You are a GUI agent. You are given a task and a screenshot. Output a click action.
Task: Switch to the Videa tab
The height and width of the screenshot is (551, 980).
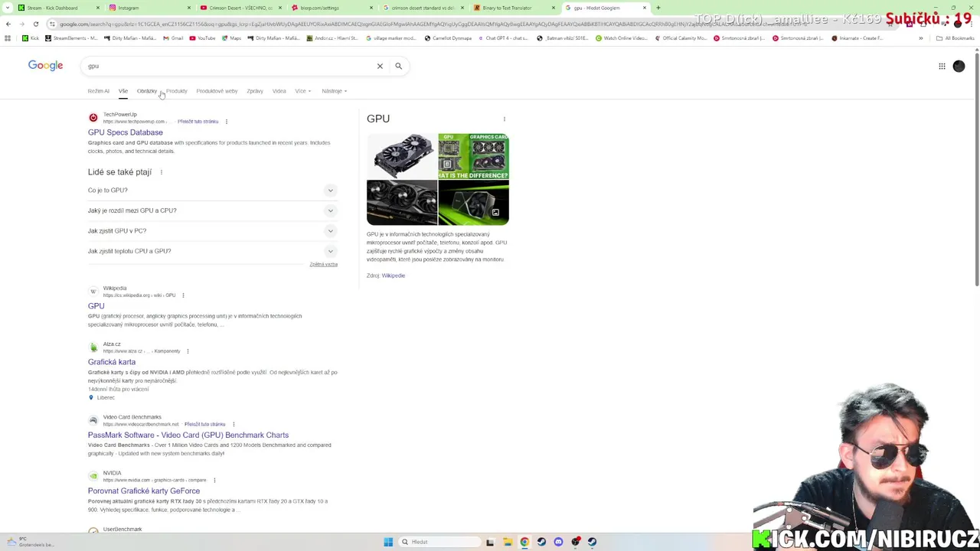pos(279,91)
